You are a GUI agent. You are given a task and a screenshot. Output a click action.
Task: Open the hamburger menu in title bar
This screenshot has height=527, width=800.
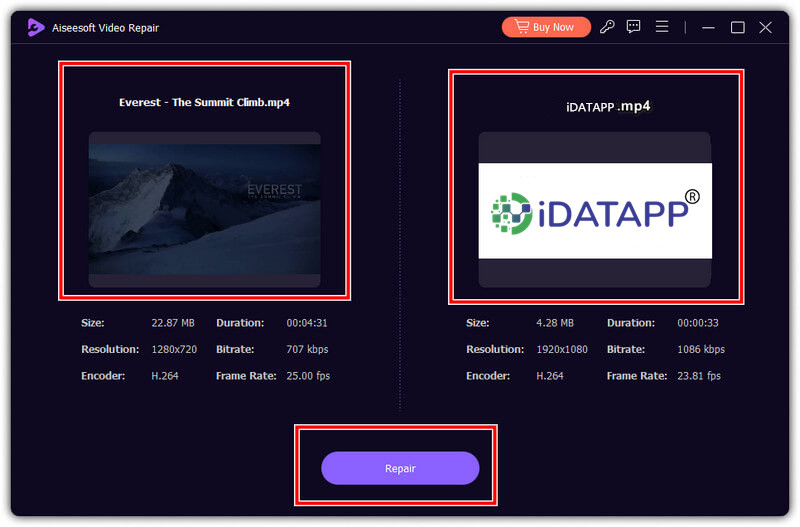click(x=660, y=27)
